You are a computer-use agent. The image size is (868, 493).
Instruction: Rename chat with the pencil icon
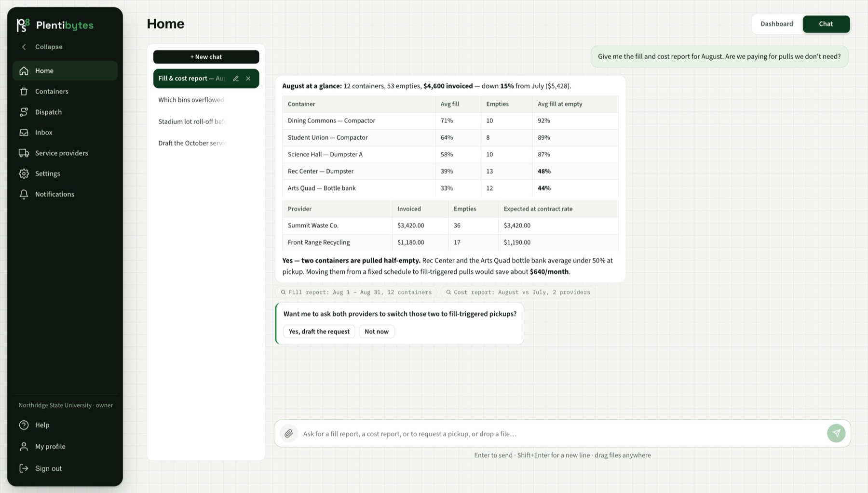pyautogui.click(x=236, y=79)
